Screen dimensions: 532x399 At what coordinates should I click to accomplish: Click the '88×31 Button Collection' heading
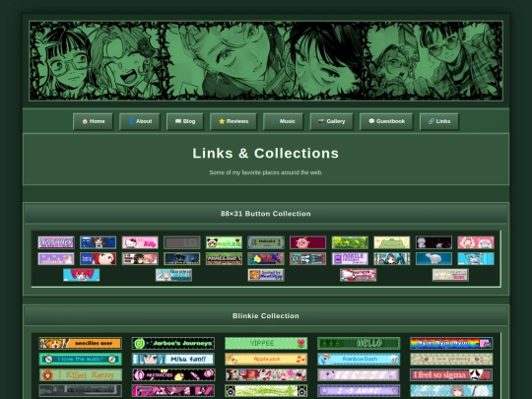click(266, 214)
